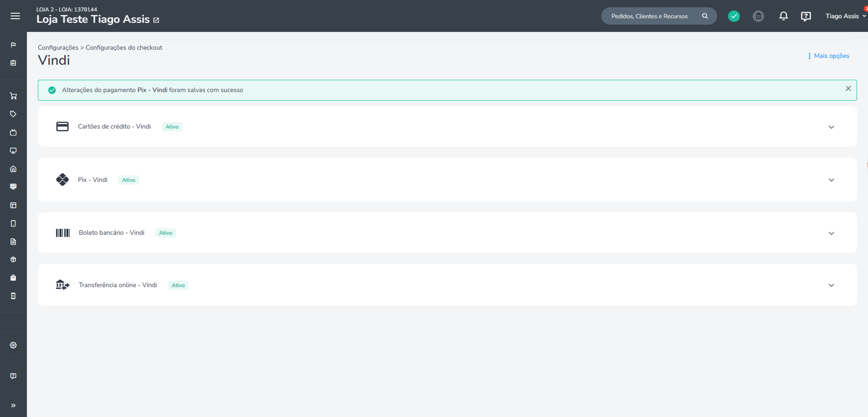Click the shopping cart icon in sidebar

[13, 96]
